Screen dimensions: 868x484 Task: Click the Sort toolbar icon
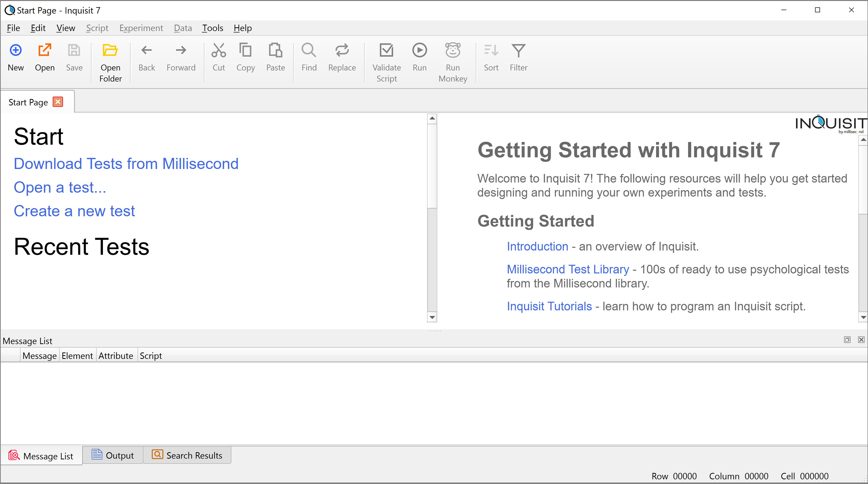click(491, 50)
